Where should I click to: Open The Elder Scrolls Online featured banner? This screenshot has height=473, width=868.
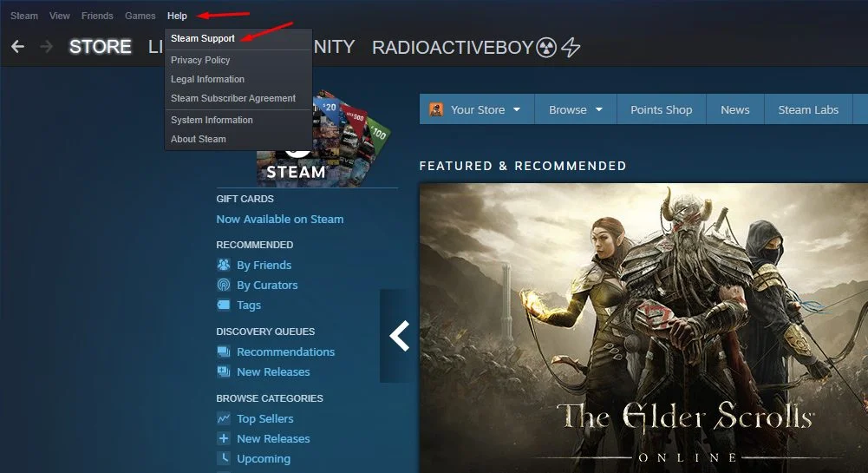(643, 328)
